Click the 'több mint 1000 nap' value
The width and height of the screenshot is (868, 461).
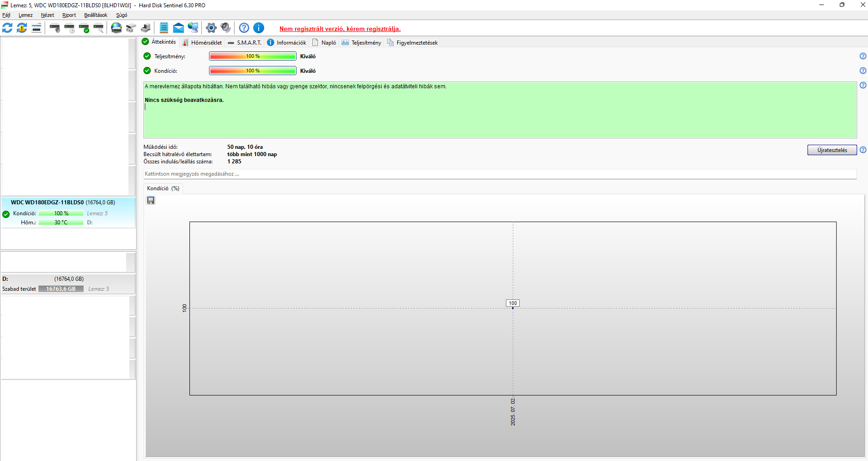click(252, 154)
